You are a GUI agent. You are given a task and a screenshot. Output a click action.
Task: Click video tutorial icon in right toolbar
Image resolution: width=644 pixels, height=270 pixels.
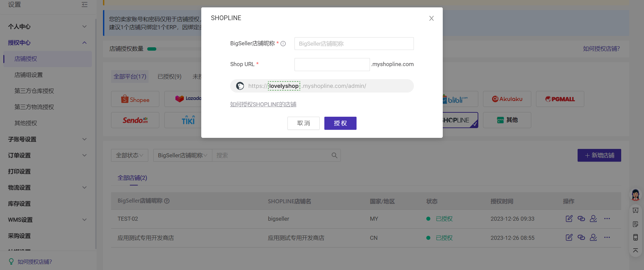tap(636, 210)
